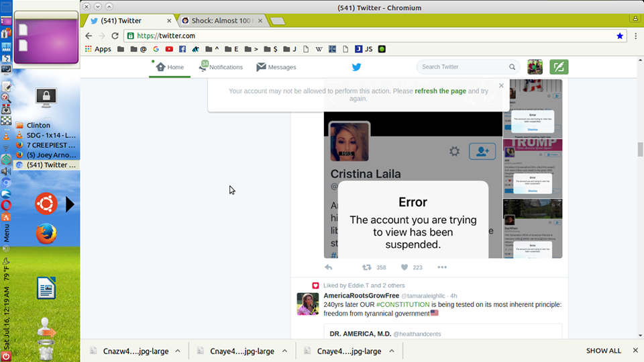Click the Opera icon in side panel

click(6, 205)
